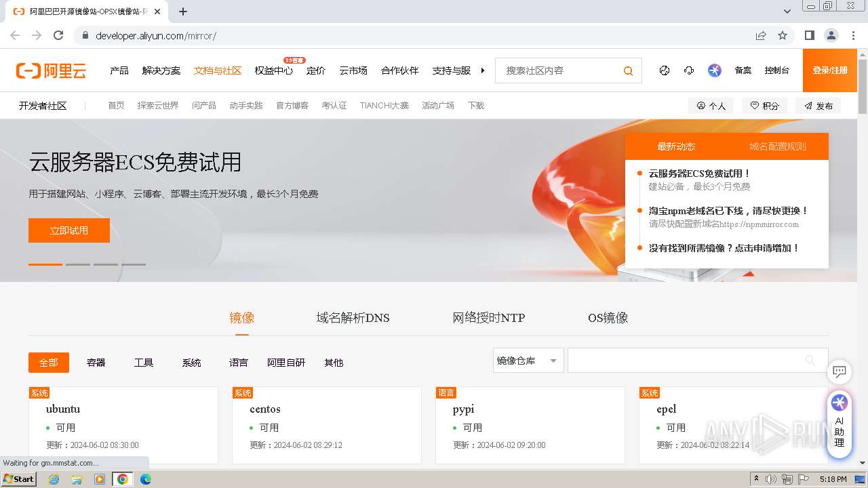Viewport: 868px width, 488px height.
Task: Reload the page
Action: point(58,35)
